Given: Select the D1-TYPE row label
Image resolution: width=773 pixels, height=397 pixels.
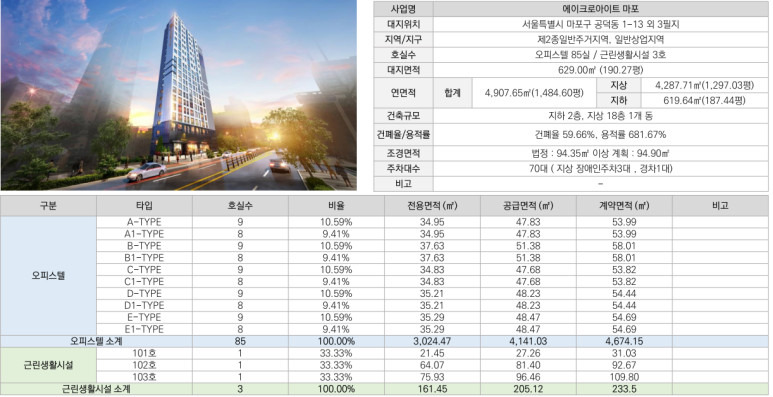Looking at the screenshot, I should click(144, 305).
